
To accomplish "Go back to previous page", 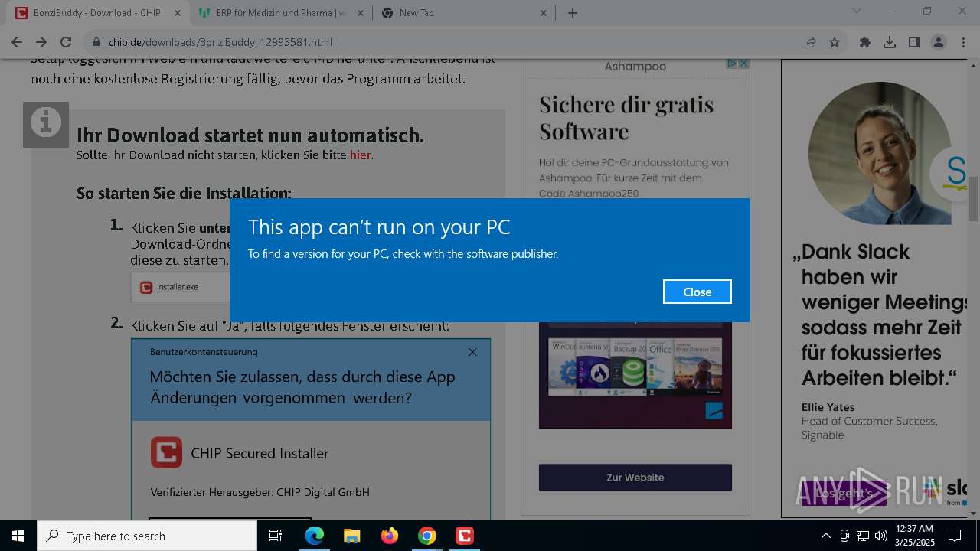I will click(17, 42).
